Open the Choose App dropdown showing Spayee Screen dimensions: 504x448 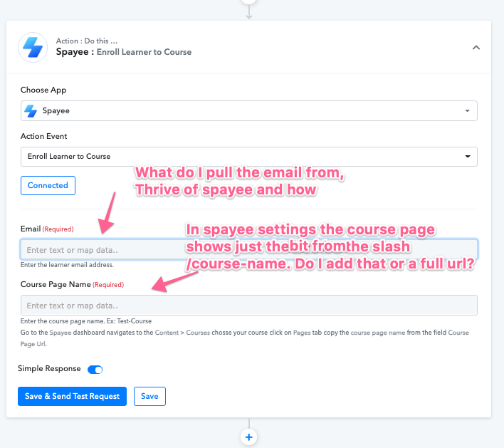[x=248, y=110]
